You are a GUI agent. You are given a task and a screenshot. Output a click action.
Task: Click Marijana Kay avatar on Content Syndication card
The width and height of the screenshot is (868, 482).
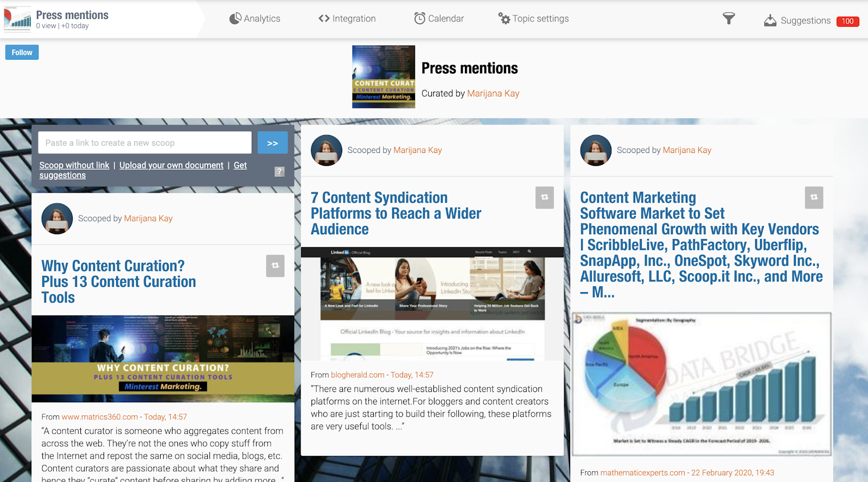[327, 150]
